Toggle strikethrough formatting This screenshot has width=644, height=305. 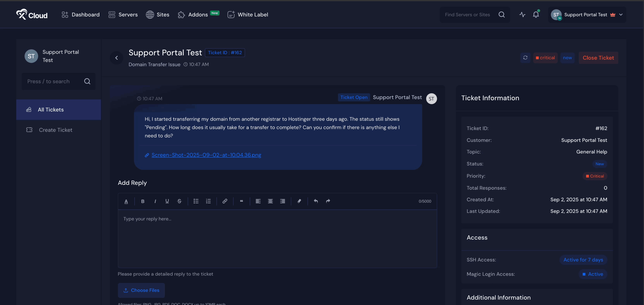pyautogui.click(x=179, y=201)
